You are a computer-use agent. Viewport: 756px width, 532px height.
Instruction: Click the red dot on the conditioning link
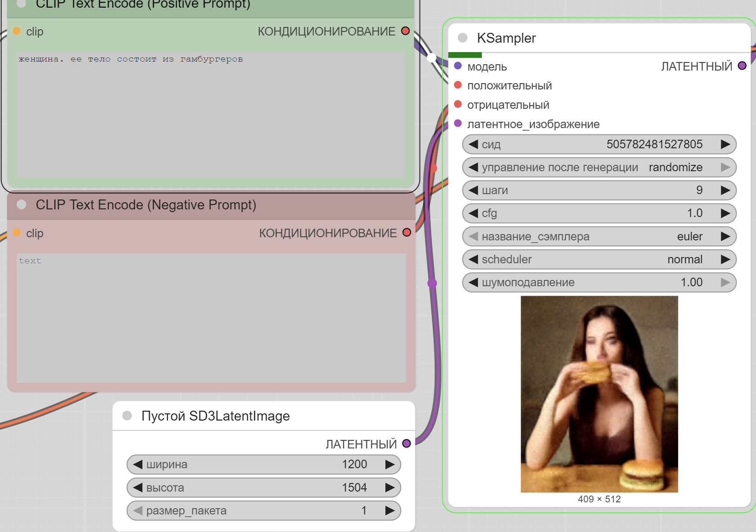point(434,168)
